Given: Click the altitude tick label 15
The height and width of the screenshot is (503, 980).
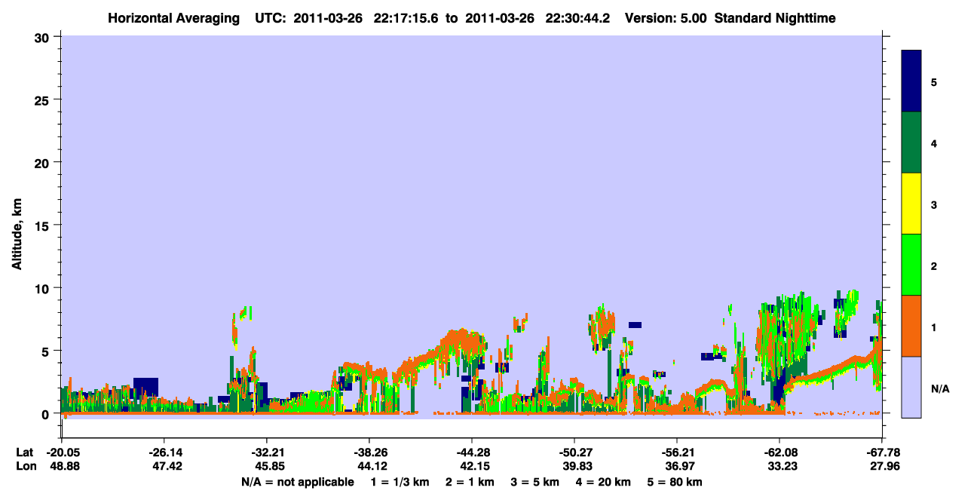Looking at the screenshot, I should (44, 225).
